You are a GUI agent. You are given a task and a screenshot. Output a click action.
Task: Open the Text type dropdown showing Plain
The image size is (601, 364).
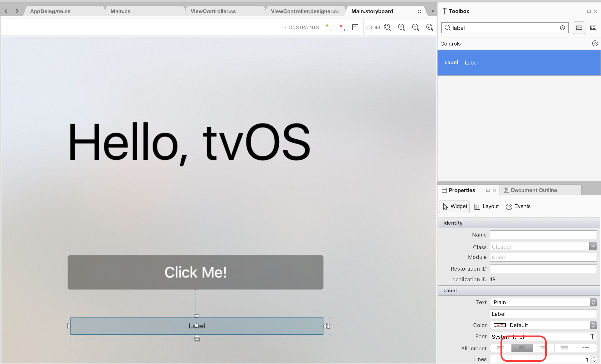point(593,302)
